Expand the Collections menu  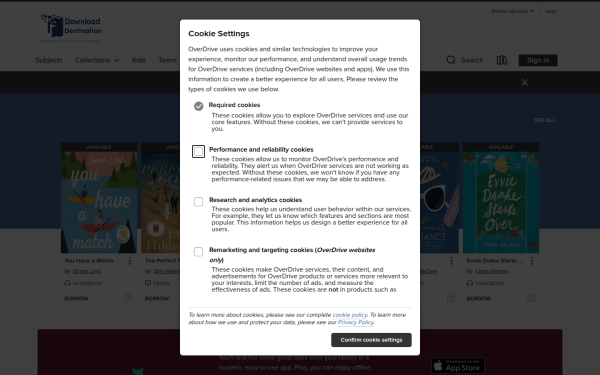(97, 60)
